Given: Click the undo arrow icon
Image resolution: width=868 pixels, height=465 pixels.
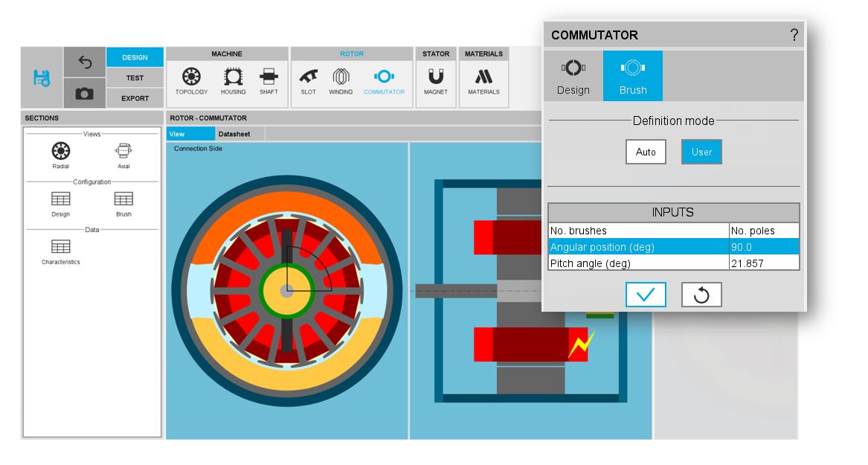Looking at the screenshot, I should click(85, 62).
